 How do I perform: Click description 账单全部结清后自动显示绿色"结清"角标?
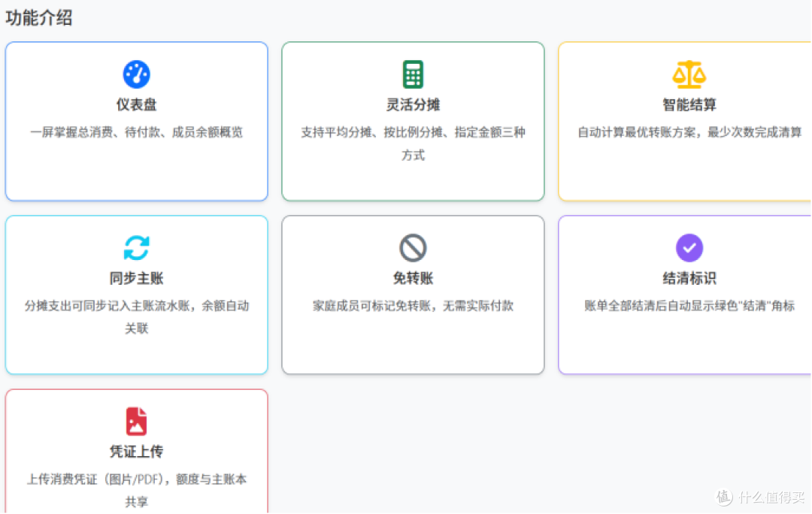(689, 306)
